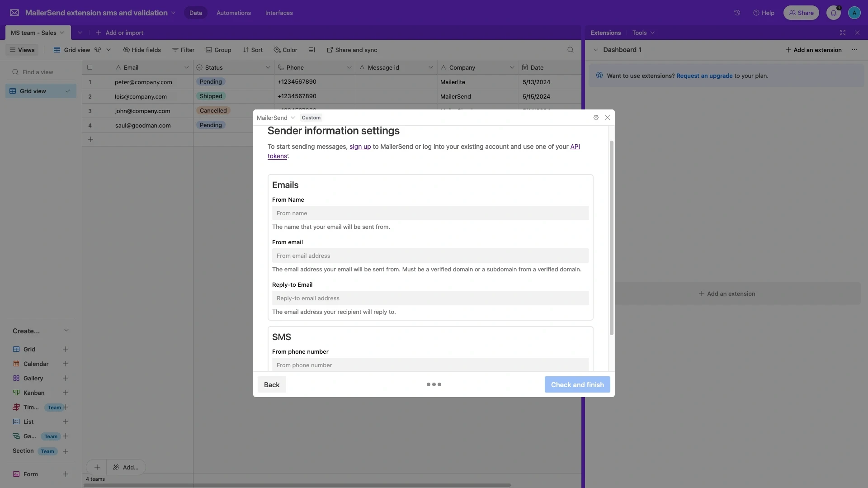Collapse the Create section
868x488 pixels.
click(66, 331)
